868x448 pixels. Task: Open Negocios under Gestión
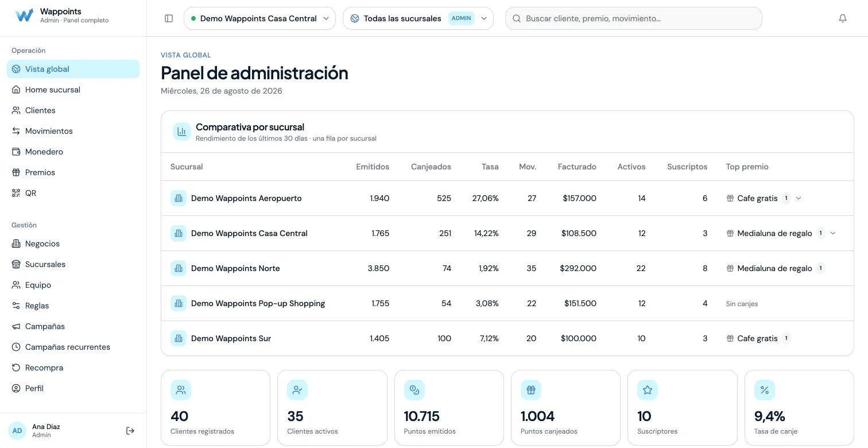73,244
